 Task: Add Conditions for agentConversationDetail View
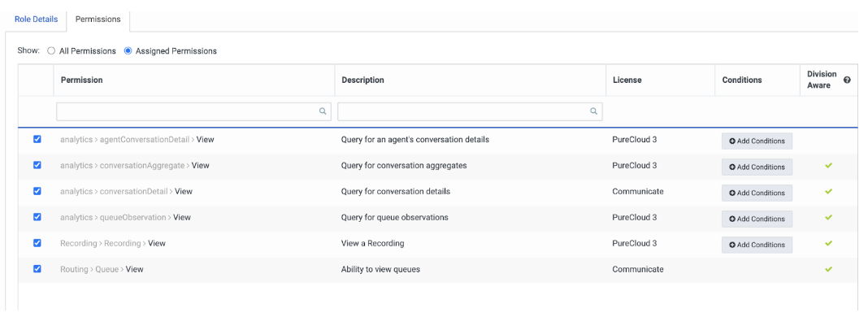tap(757, 141)
